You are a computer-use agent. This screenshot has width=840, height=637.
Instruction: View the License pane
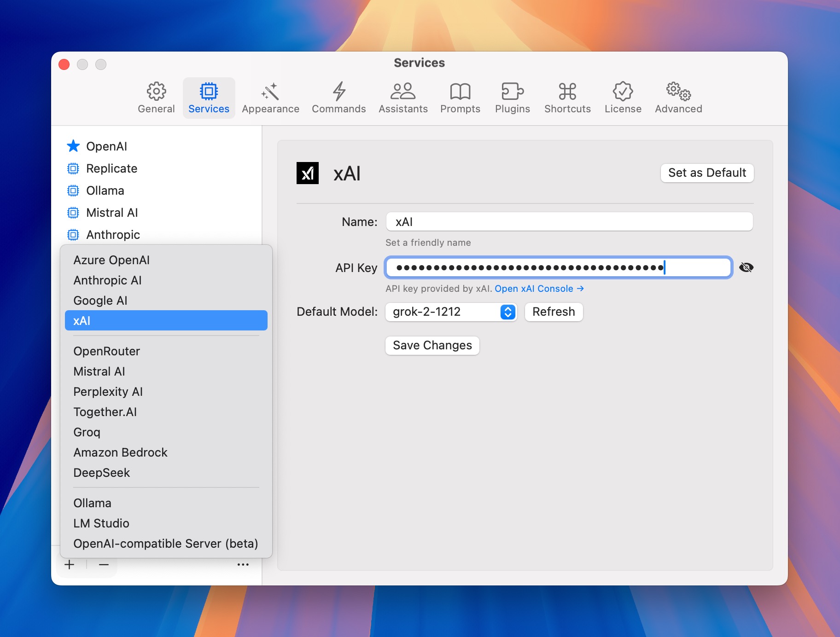tap(623, 98)
